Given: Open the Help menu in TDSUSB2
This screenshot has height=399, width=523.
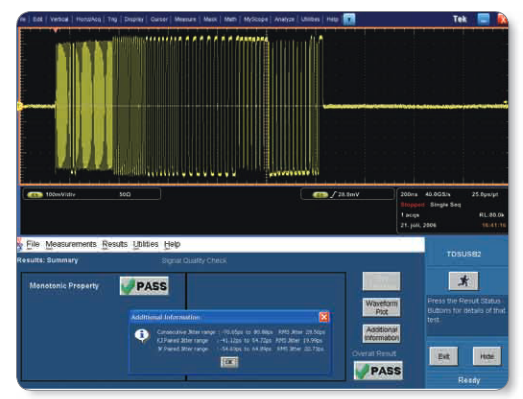Looking at the screenshot, I should 172,244.
